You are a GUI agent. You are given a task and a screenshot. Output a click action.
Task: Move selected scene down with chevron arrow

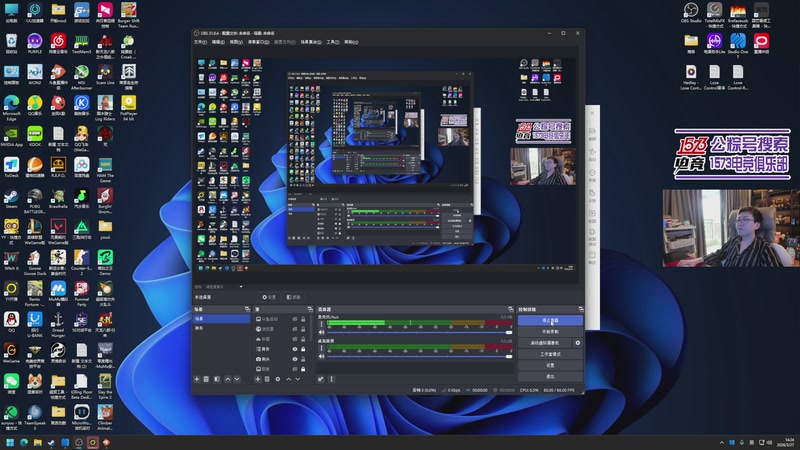(237, 379)
